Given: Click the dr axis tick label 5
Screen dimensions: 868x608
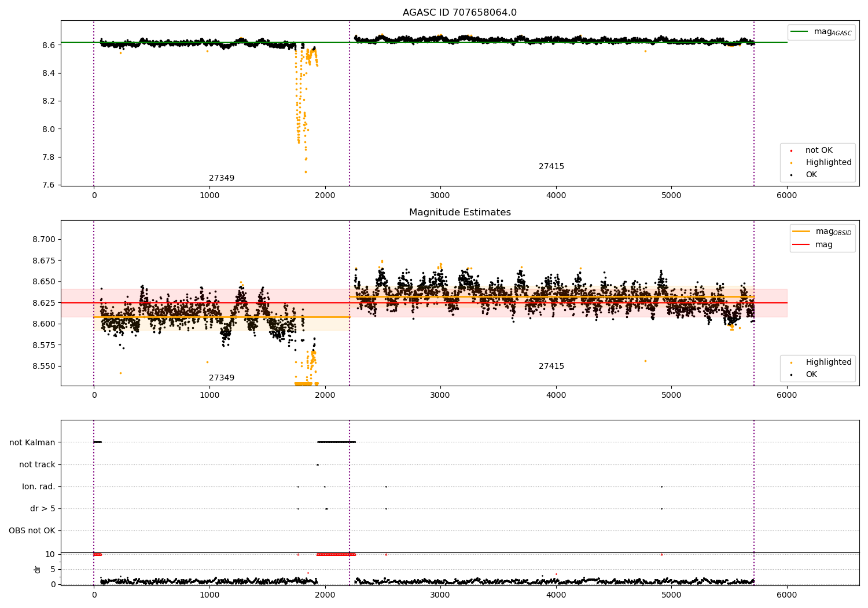Looking at the screenshot, I should coord(53,569).
